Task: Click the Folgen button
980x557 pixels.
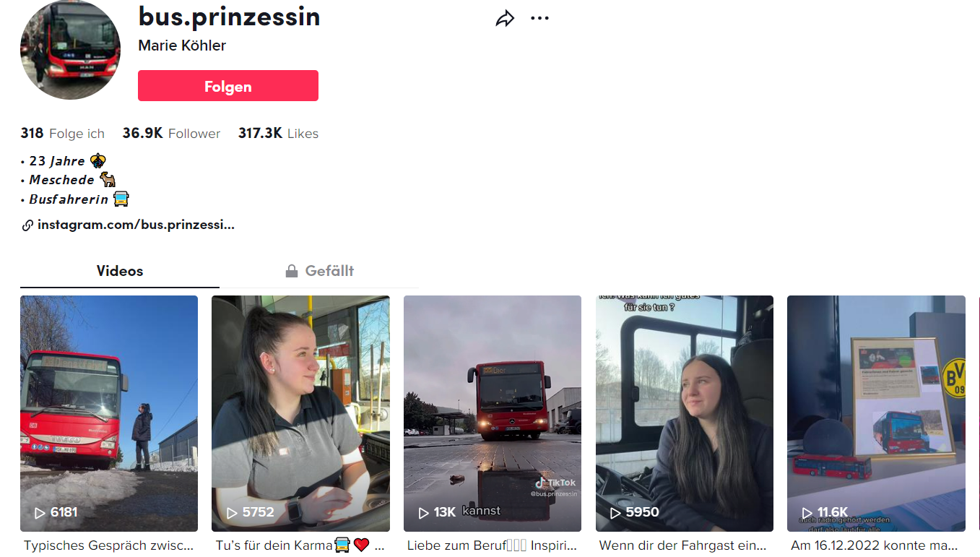Action: point(228,86)
